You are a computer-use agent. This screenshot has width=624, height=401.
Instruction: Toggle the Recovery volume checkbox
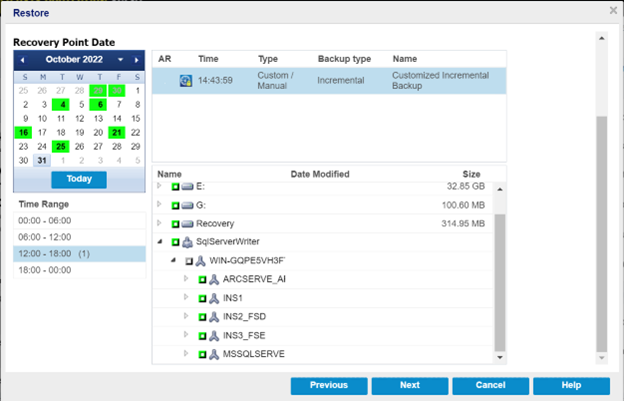[176, 224]
